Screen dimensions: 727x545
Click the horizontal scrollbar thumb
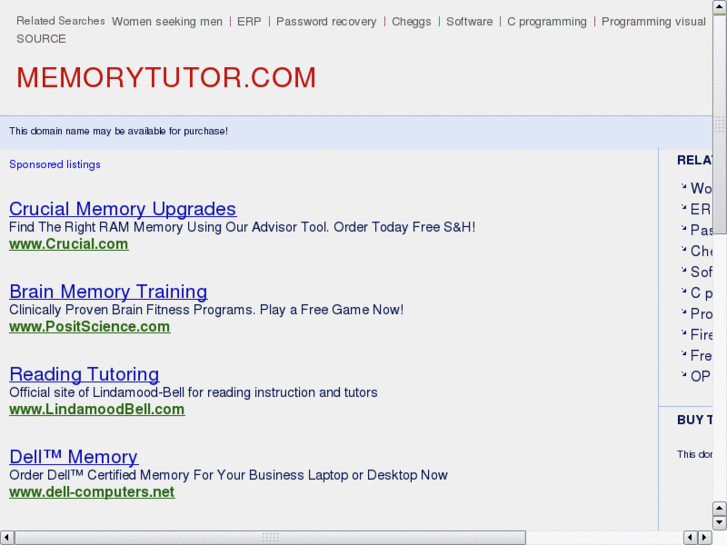270,538
